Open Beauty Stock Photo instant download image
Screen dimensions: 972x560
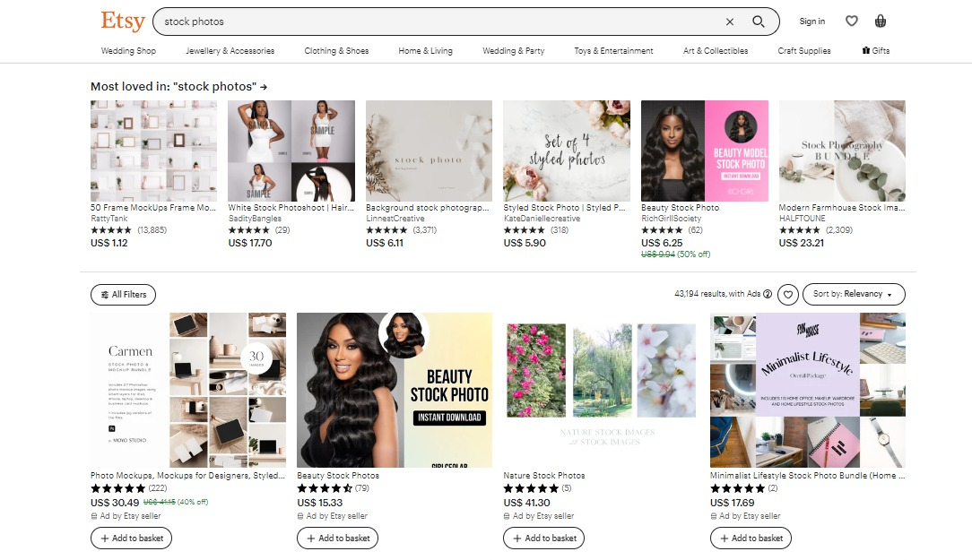[395, 390]
